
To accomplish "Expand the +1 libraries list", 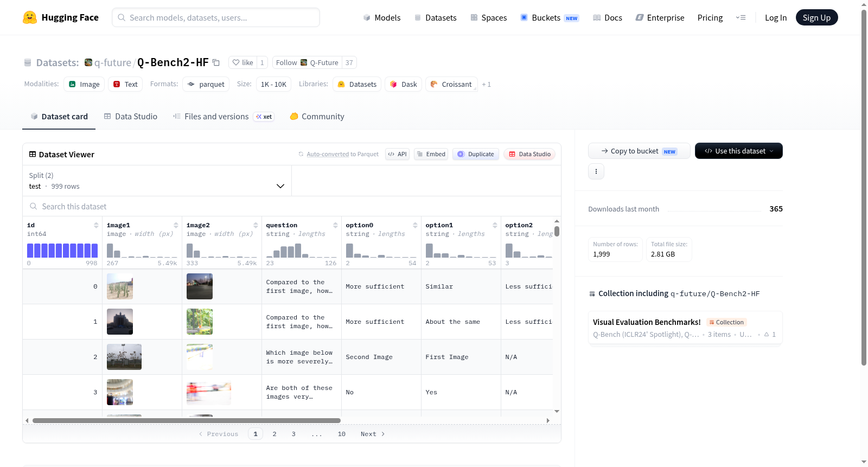I will click(x=486, y=84).
